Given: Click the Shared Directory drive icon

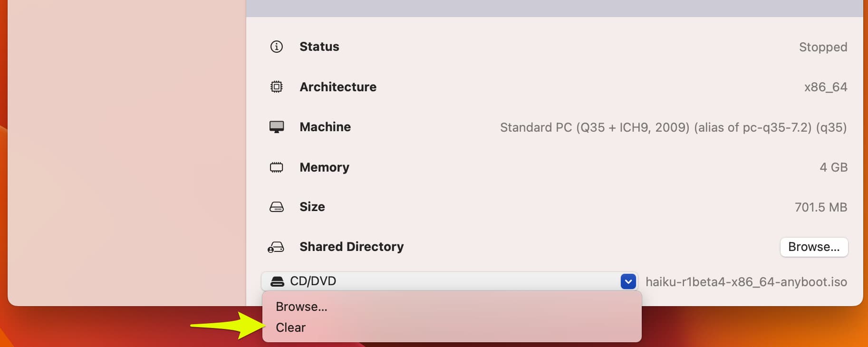Looking at the screenshot, I should coord(276,247).
